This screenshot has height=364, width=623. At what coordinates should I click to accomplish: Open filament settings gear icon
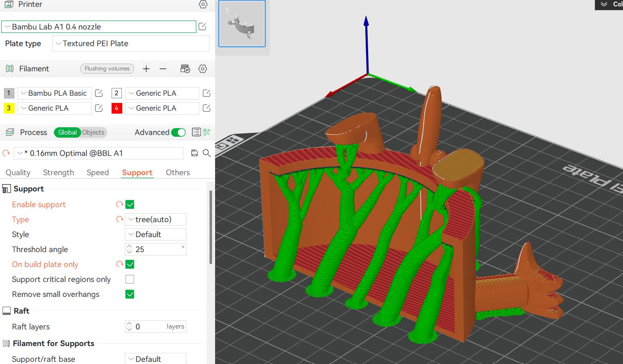coord(203,69)
